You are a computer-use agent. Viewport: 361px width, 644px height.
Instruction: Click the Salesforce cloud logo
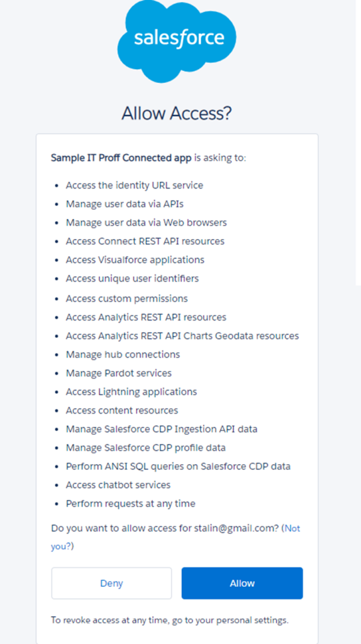point(177,42)
